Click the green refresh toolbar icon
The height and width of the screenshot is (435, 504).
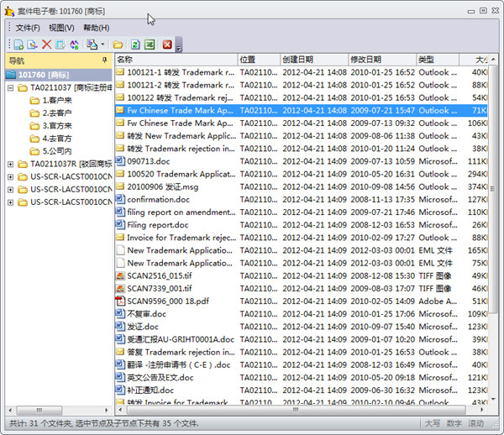[x=135, y=45]
